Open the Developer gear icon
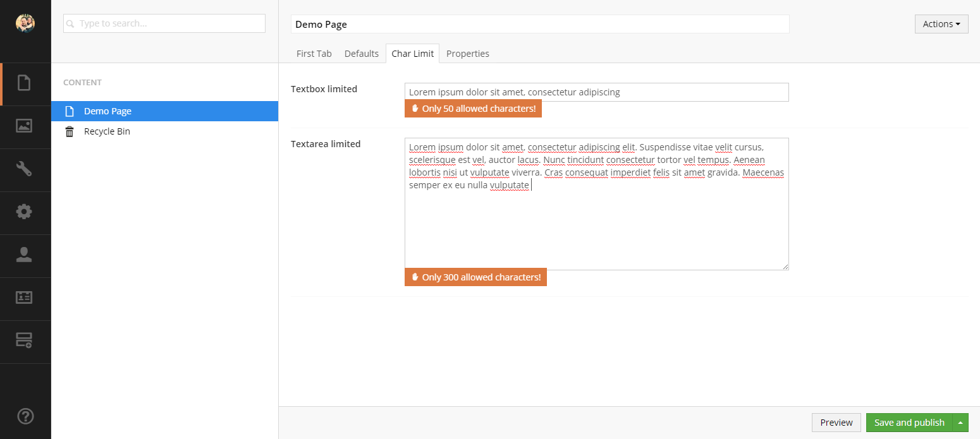Image resolution: width=980 pixels, height=439 pixels. pyautogui.click(x=24, y=212)
